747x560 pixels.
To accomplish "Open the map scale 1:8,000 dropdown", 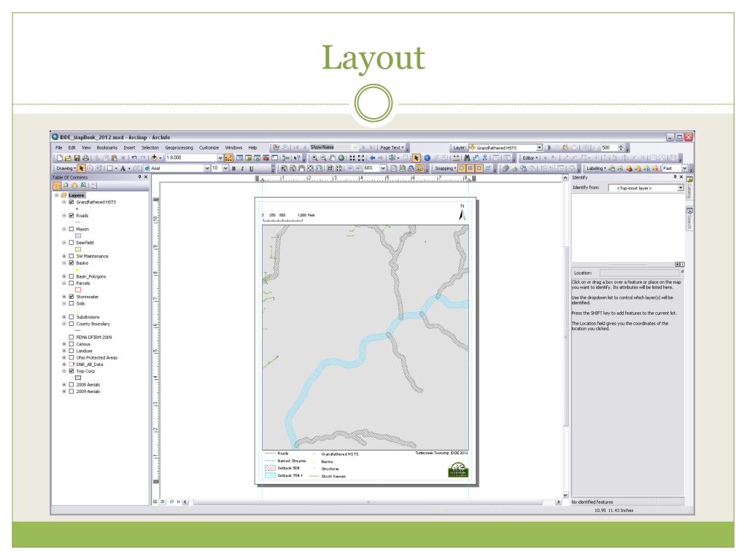I will [220, 158].
